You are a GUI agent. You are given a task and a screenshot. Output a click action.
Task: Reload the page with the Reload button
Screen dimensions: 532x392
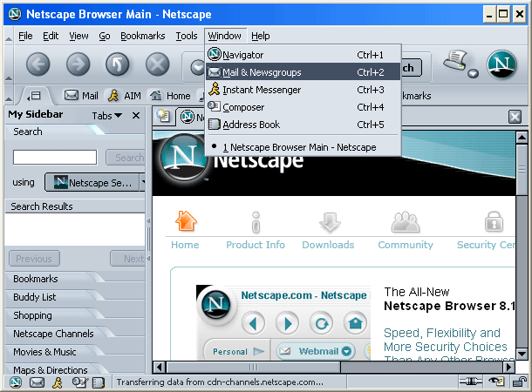118,64
